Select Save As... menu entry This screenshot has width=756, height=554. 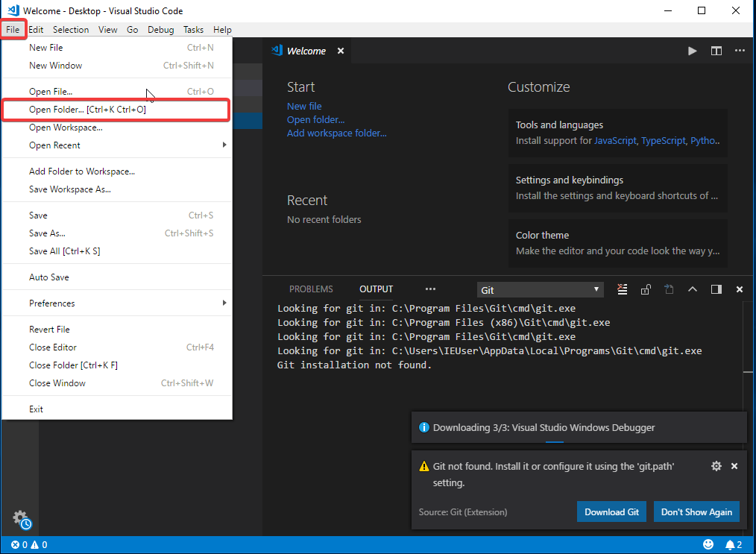coord(117,233)
